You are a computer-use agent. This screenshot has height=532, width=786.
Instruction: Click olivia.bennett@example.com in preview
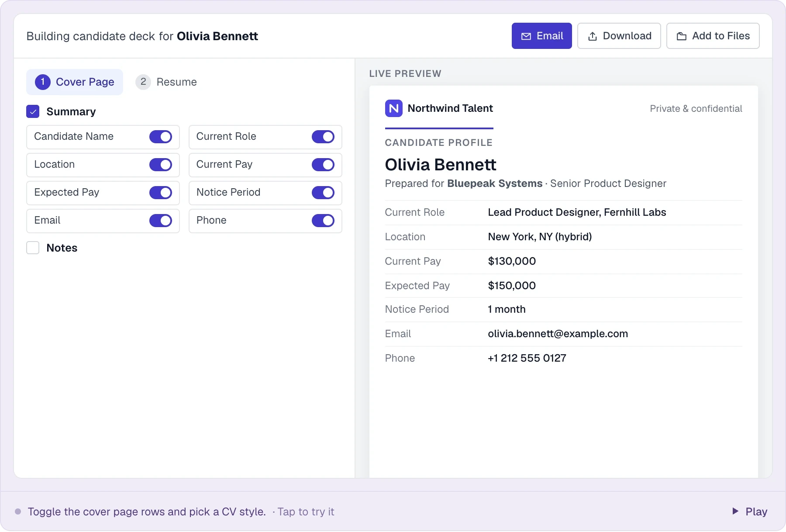(x=558, y=334)
